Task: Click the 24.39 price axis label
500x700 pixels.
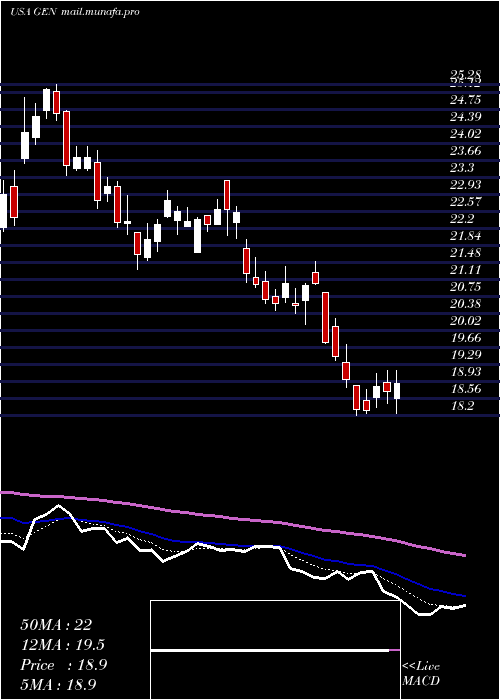Action: (x=466, y=117)
